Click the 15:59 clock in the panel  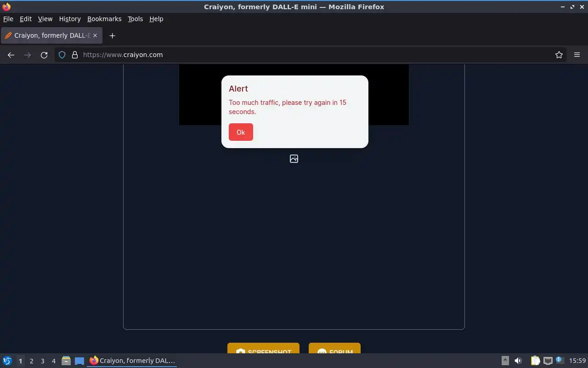point(577,361)
